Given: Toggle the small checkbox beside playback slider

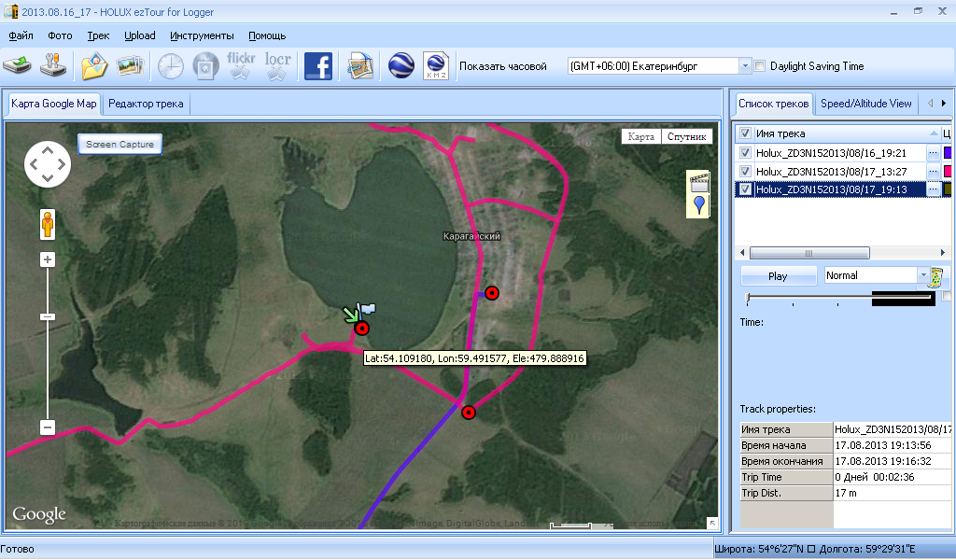Looking at the screenshot, I should pyautogui.click(x=947, y=296).
